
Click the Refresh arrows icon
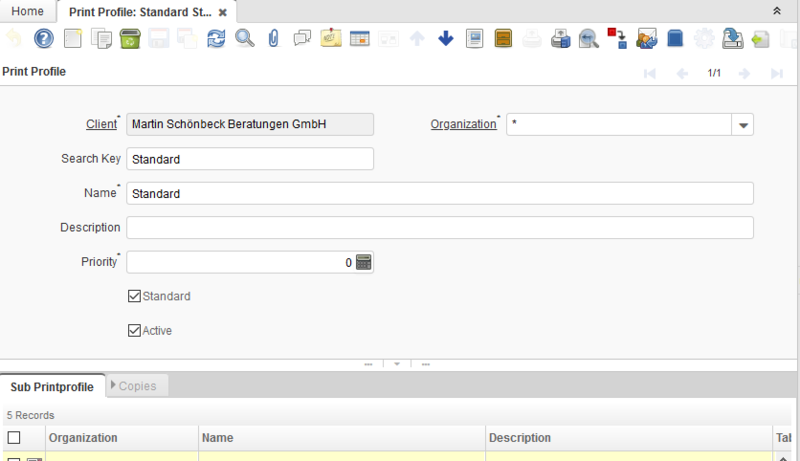[216, 39]
